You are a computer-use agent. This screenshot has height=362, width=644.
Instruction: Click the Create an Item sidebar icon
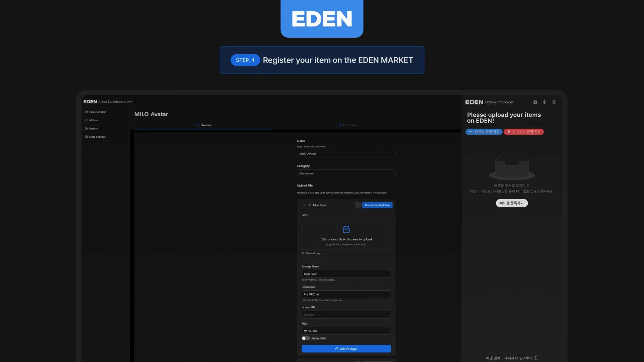[x=86, y=112]
